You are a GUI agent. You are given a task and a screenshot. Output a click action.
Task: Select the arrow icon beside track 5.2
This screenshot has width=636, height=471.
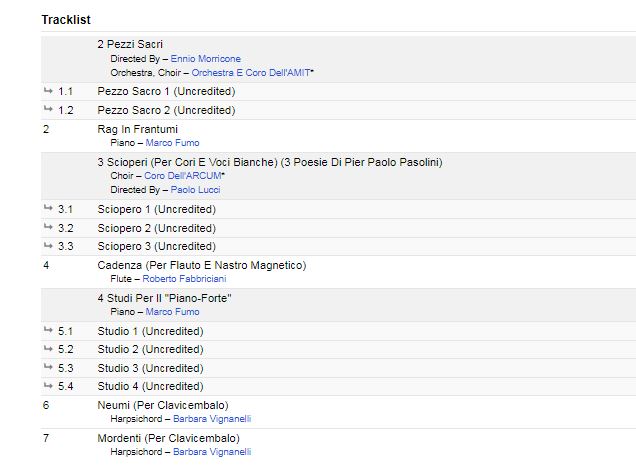coord(49,349)
